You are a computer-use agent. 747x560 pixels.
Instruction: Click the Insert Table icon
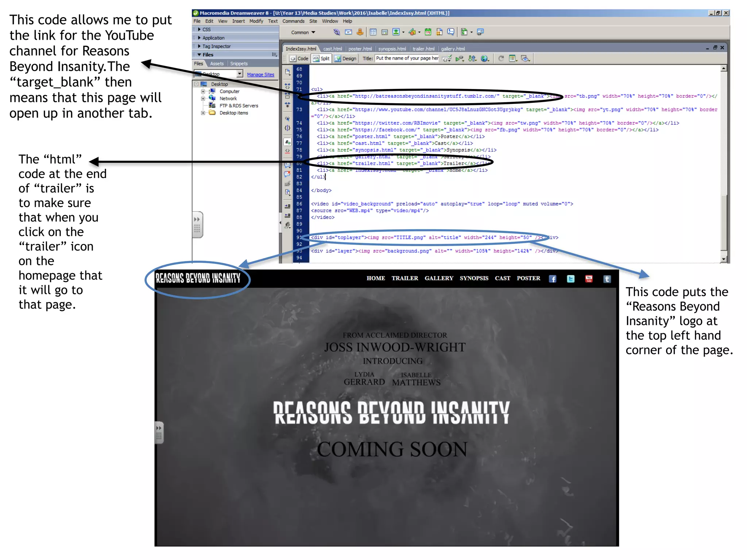click(373, 32)
